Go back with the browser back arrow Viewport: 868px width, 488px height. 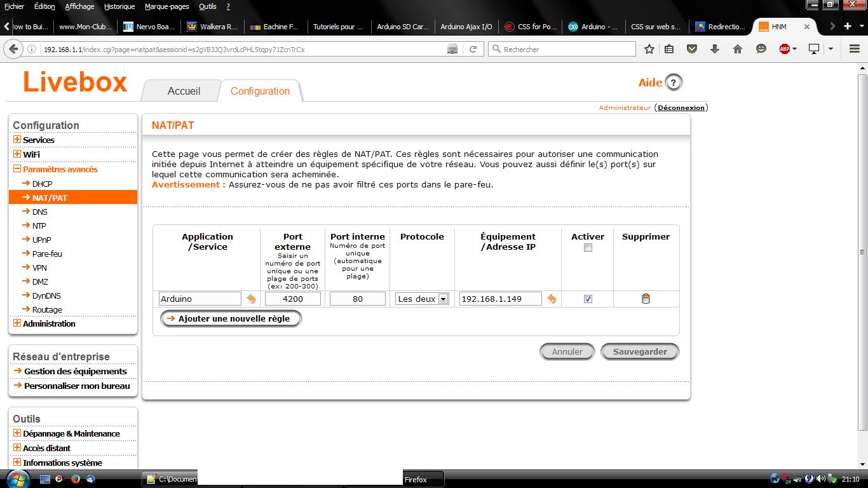(x=12, y=49)
